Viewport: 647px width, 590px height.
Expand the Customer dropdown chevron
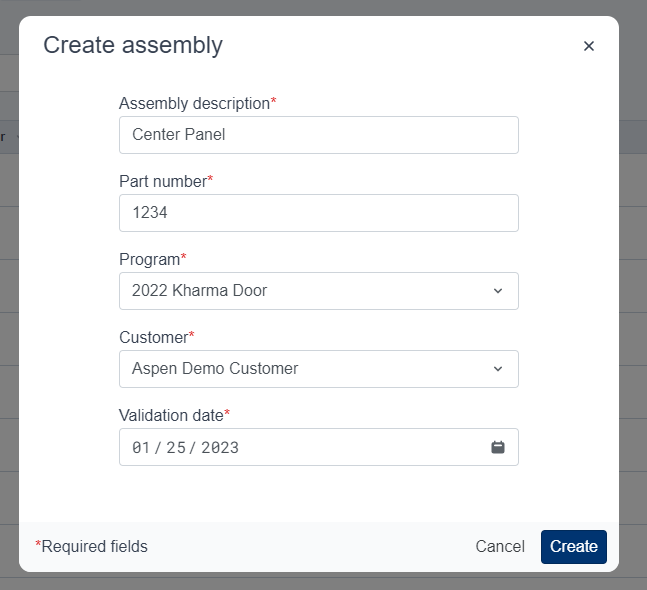pos(498,369)
